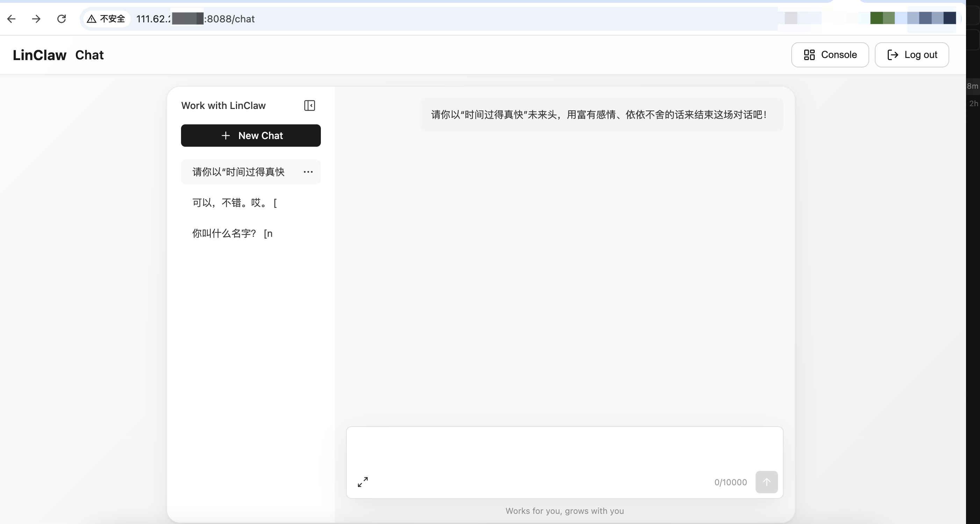This screenshot has height=524, width=980.
Task: Reload the page via browser refresh icon
Action: pos(62,19)
